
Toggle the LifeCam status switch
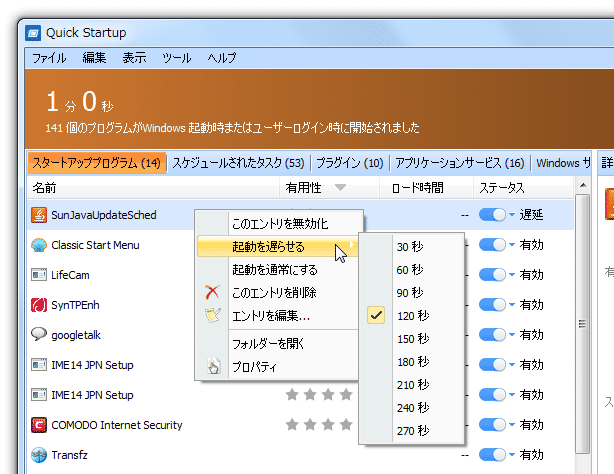(492, 275)
